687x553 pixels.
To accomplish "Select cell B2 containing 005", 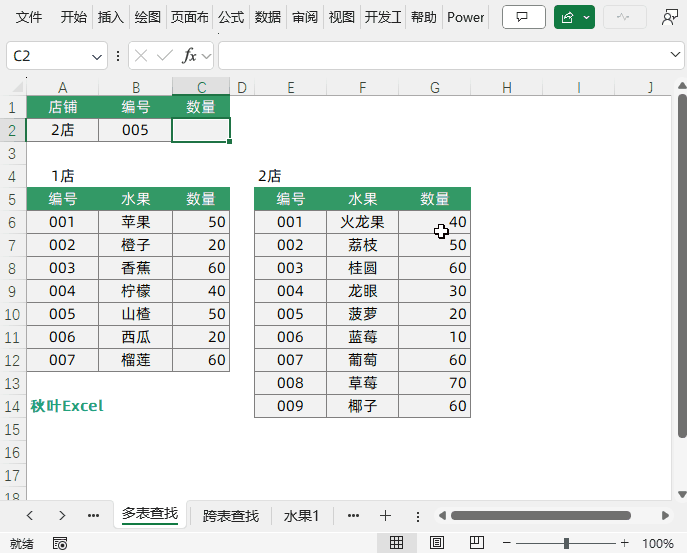I will pos(135,130).
